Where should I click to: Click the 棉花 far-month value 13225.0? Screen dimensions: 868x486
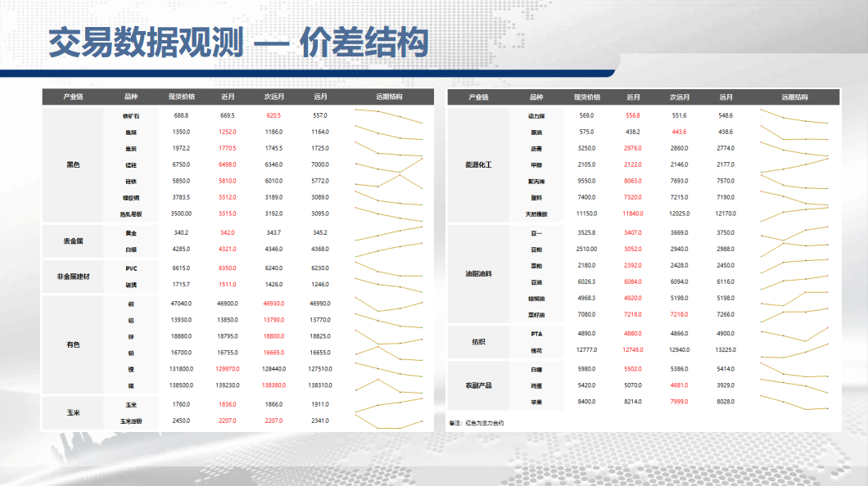(726, 350)
